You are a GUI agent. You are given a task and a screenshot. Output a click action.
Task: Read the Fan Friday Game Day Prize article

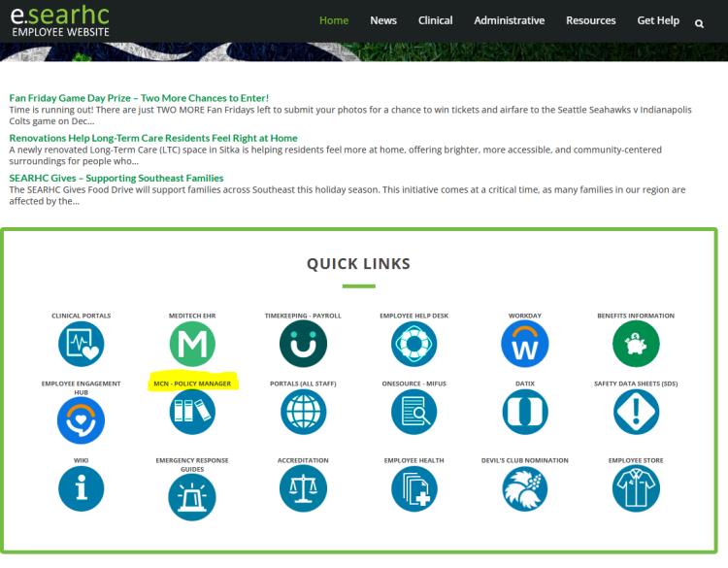click(x=139, y=98)
